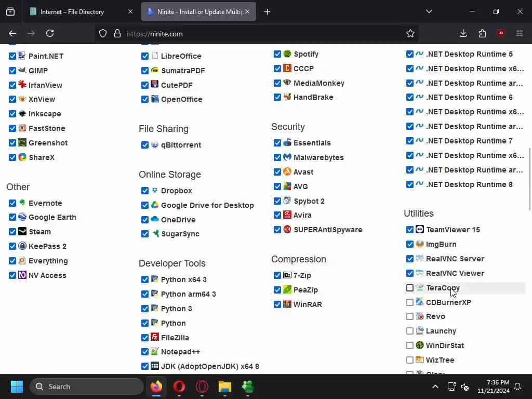Open the list all tabs dropdown arrow

tap(429, 11)
